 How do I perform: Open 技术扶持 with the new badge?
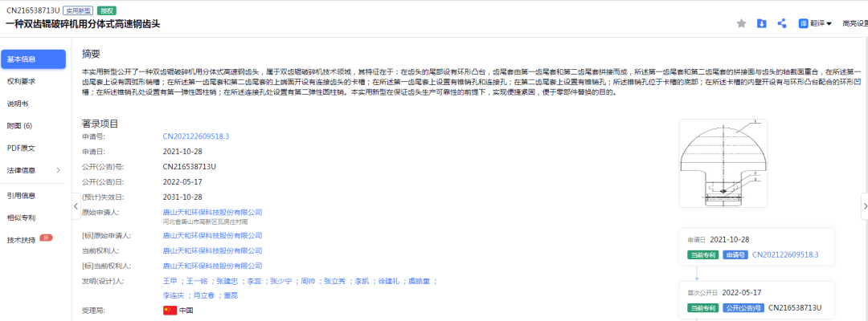(21, 240)
